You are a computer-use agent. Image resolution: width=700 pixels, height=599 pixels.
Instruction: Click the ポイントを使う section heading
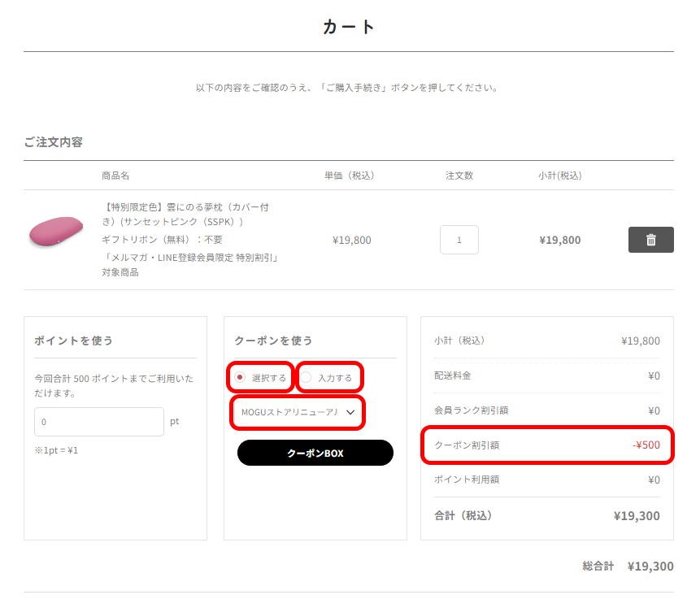(x=74, y=341)
